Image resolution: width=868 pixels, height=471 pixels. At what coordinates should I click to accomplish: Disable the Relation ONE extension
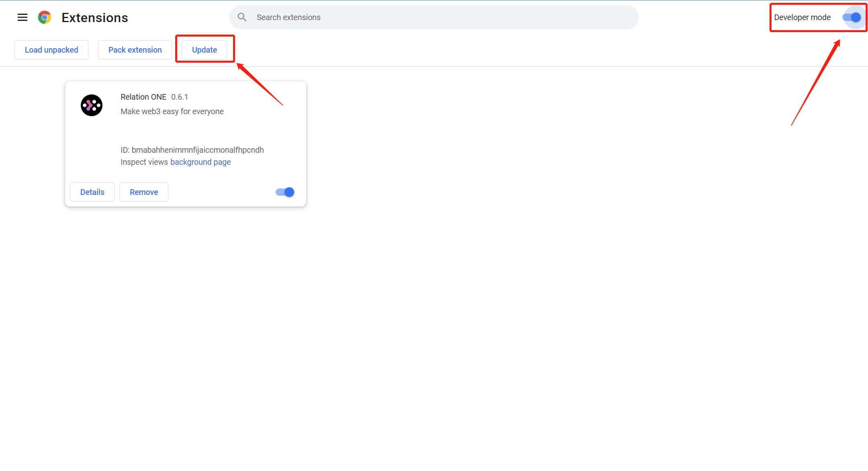(285, 192)
